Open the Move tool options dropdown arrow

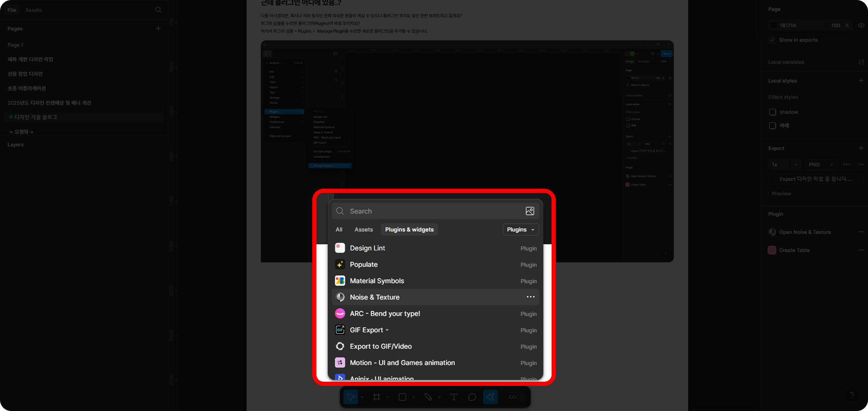362,397
